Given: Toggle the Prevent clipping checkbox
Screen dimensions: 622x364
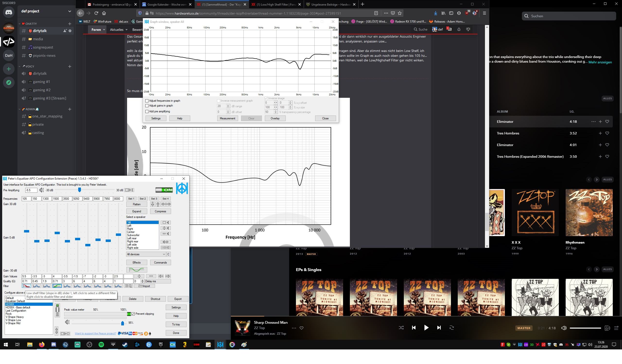Looking at the screenshot, I should pyautogui.click(x=133, y=314).
